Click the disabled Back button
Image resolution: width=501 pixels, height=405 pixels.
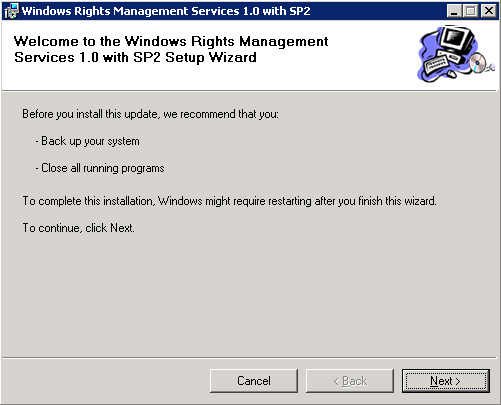point(350,381)
